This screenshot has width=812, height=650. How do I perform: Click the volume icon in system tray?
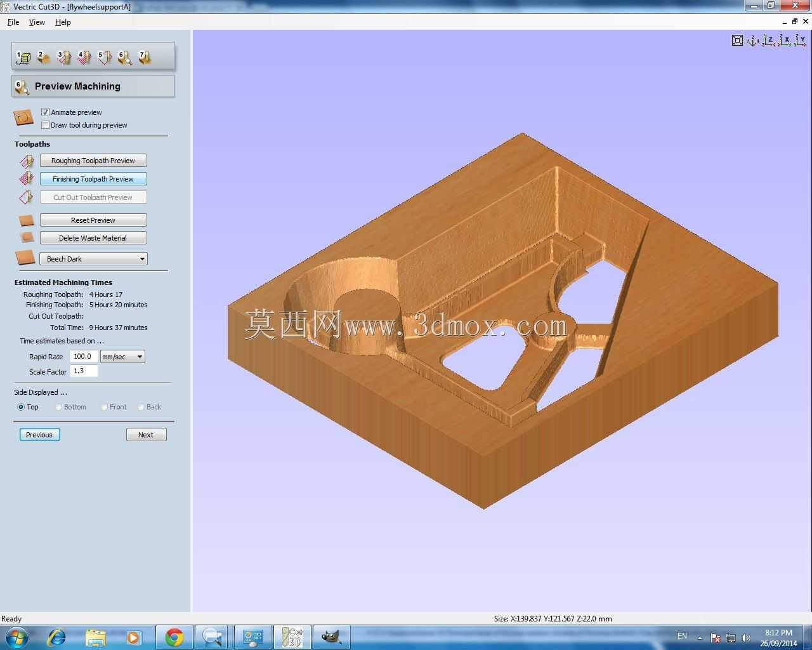(745, 637)
